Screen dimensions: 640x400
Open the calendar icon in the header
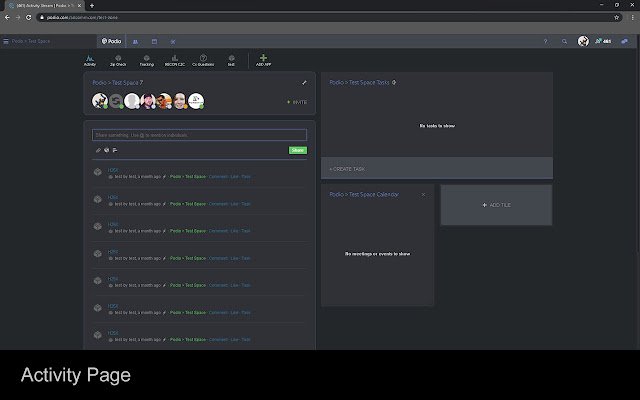154,42
